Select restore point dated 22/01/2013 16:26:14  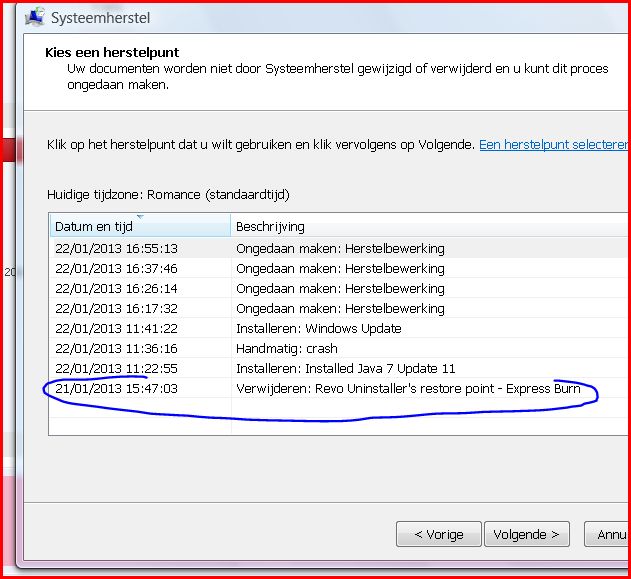point(340,288)
